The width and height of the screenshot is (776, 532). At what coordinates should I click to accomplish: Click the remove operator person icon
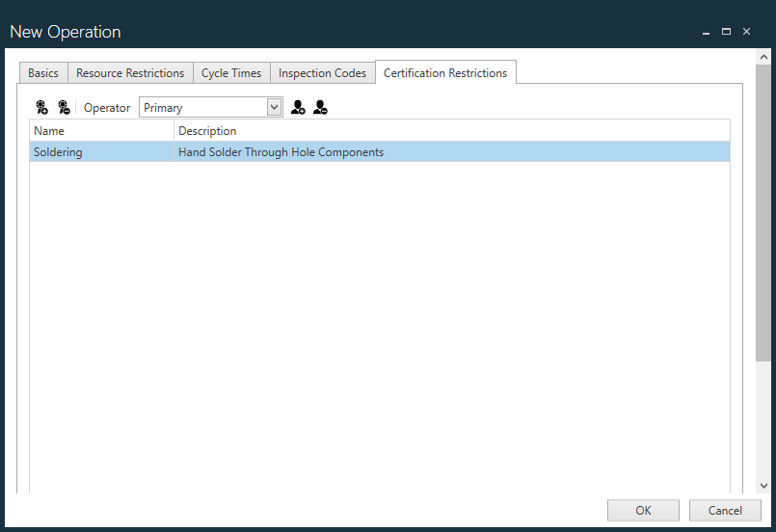pyautogui.click(x=320, y=108)
